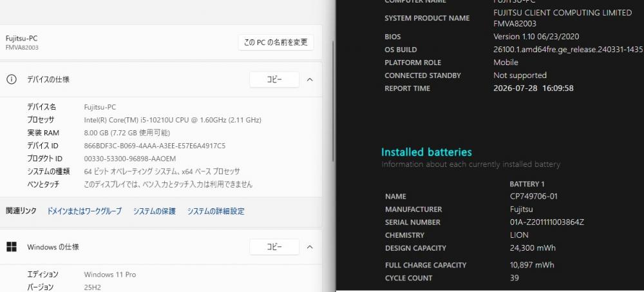644x292 pixels.
Task: Collapse the Windows specifications section
Action: pyautogui.click(x=310, y=247)
